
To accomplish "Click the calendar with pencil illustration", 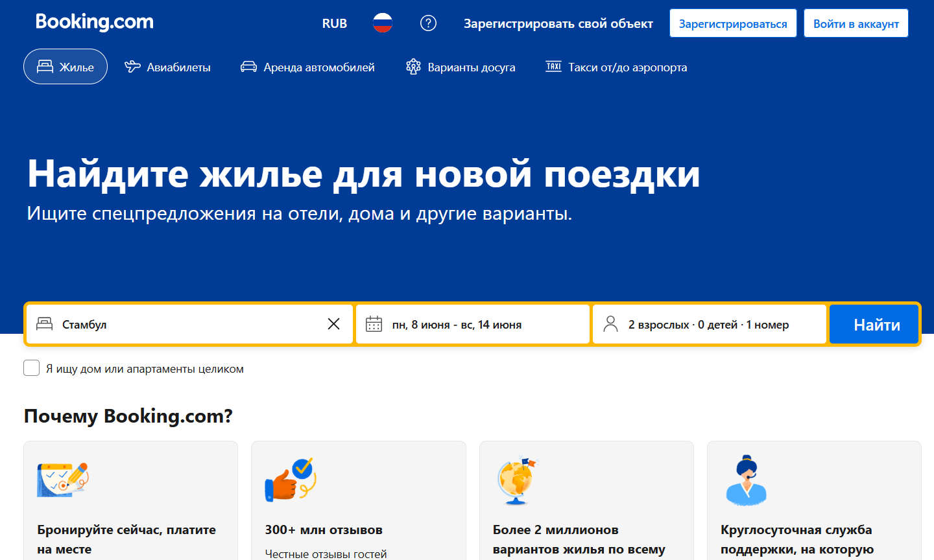I will point(62,480).
